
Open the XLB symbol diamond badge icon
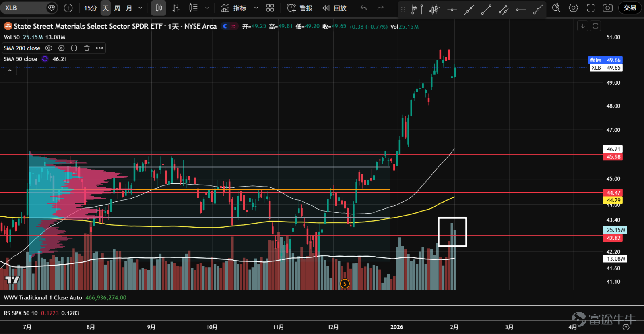(x=52, y=8)
